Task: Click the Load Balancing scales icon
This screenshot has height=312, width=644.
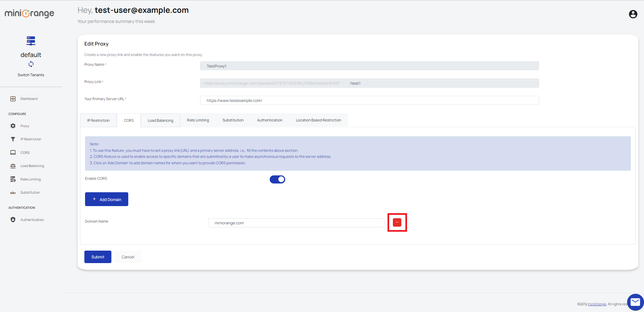Action: pyautogui.click(x=13, y=166)
